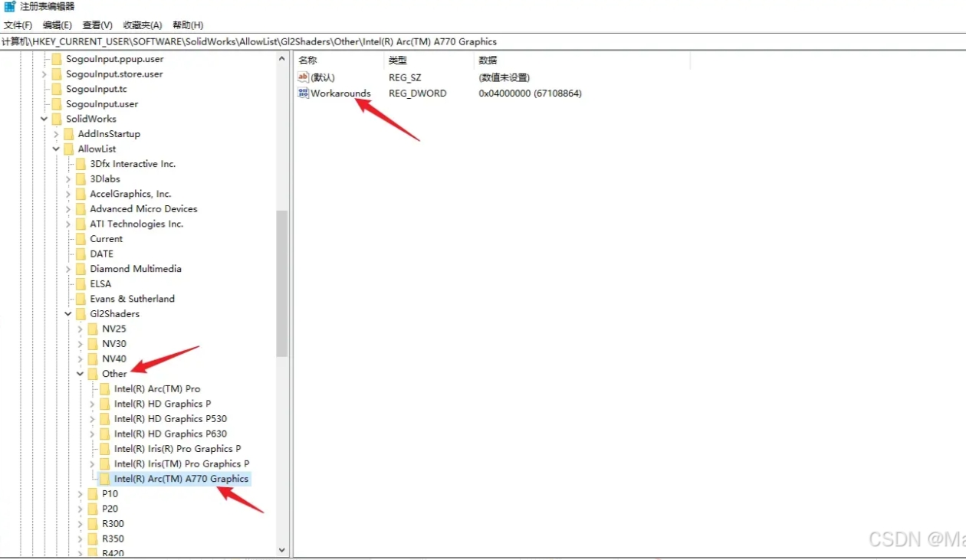Collapse the Other tree node
The image size is (966, 560).
(x=80, y=374)
